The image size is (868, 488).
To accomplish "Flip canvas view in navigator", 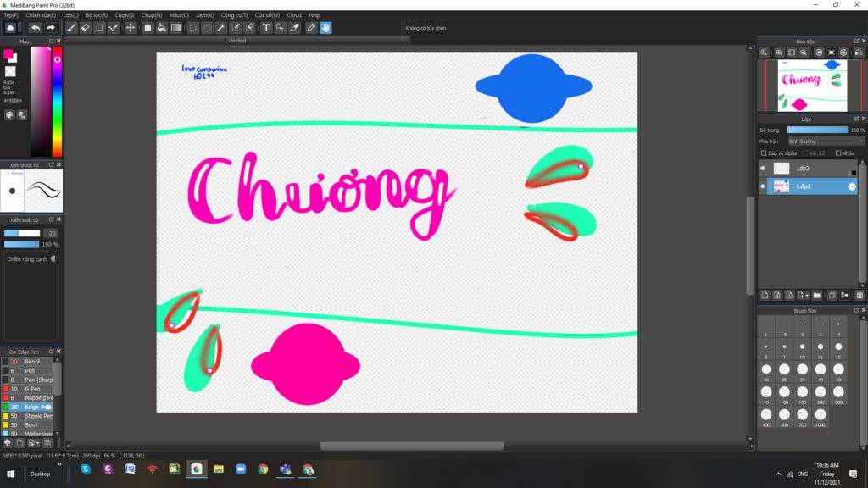I will (859, 53).
